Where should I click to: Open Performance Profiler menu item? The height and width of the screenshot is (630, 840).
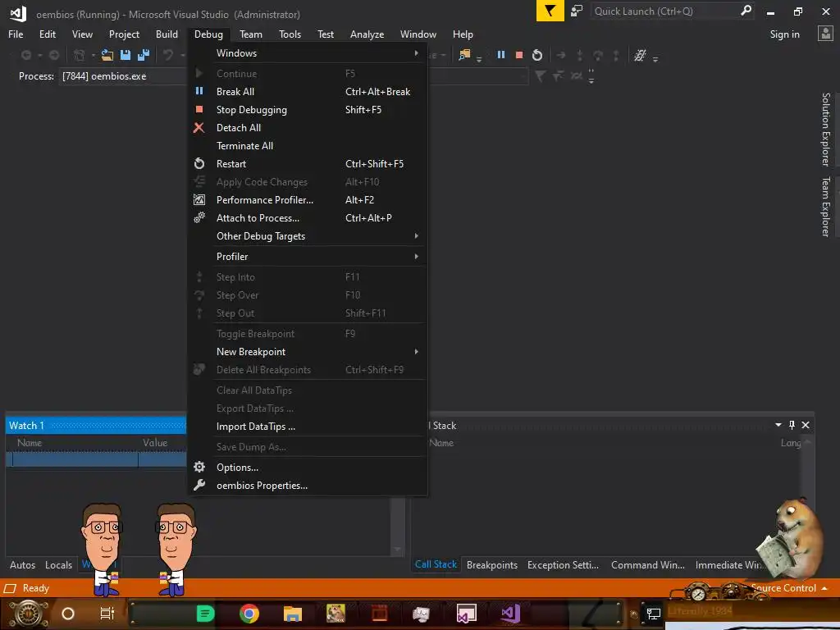click(x=308, y=200)
